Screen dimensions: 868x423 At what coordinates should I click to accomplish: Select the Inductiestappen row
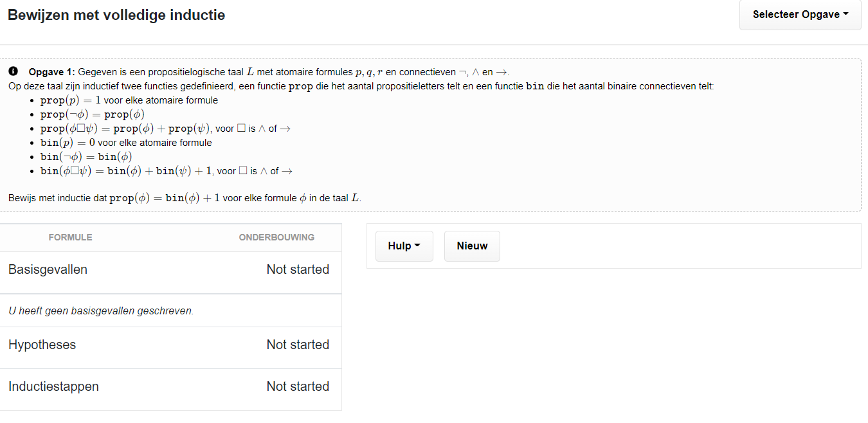(53, 386)
